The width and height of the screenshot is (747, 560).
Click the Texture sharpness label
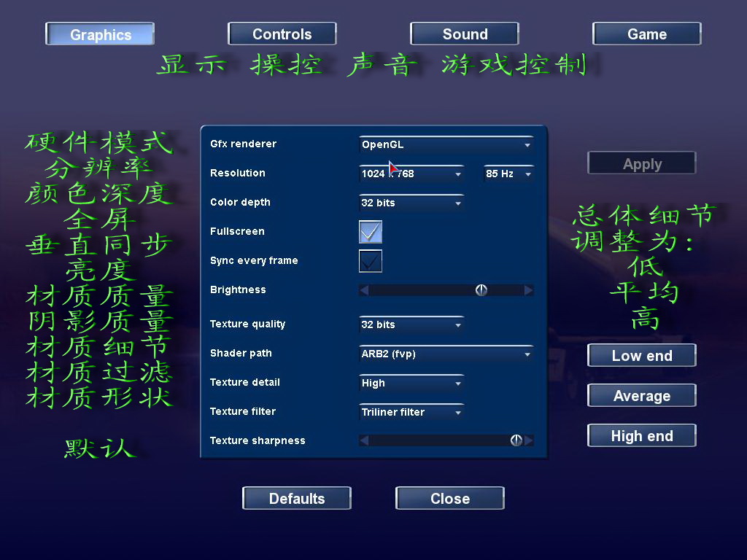coord(258,440)
